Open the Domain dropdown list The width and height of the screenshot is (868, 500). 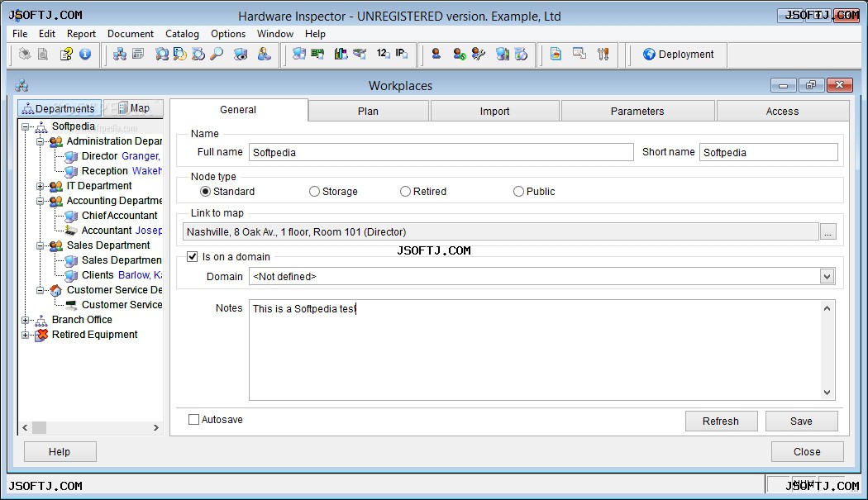pyautogui.click(x=827, y=276)
